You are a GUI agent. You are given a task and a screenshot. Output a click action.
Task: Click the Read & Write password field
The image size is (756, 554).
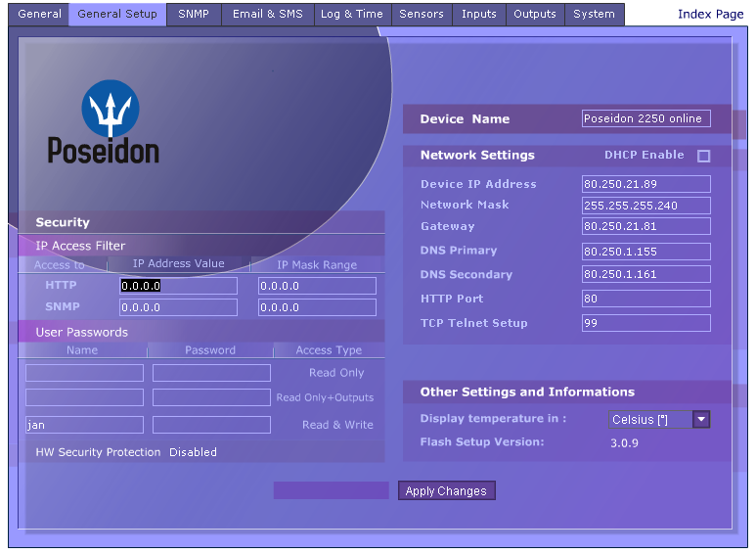(x=211, y=425)
